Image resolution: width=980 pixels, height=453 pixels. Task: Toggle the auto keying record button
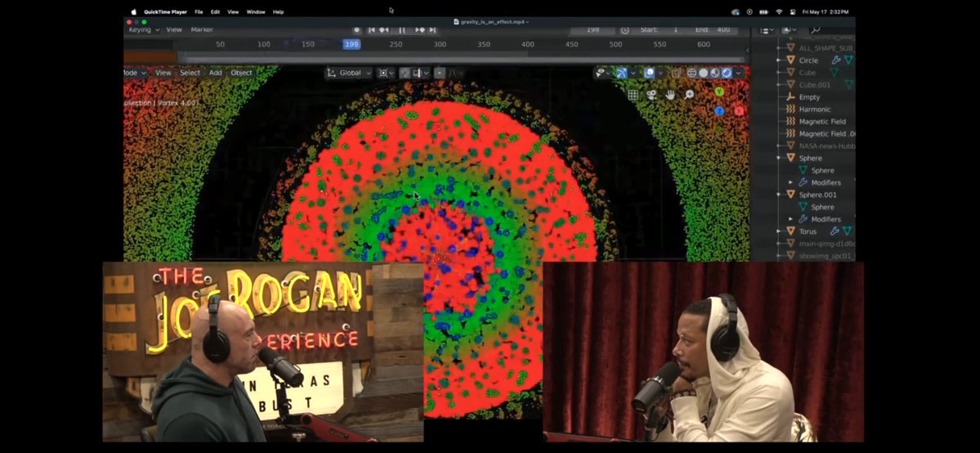[356, 30]
